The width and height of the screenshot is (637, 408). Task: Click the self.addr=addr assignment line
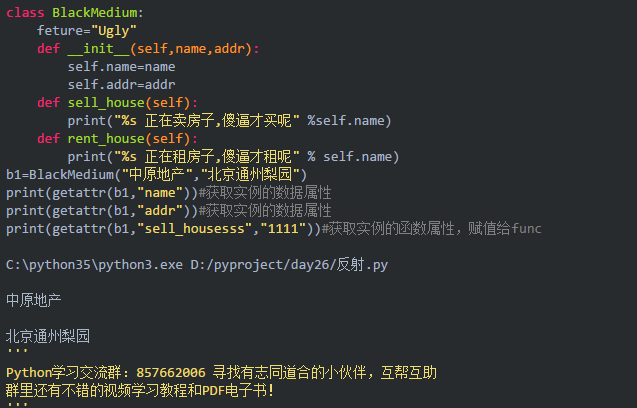(x=121, y=84)
